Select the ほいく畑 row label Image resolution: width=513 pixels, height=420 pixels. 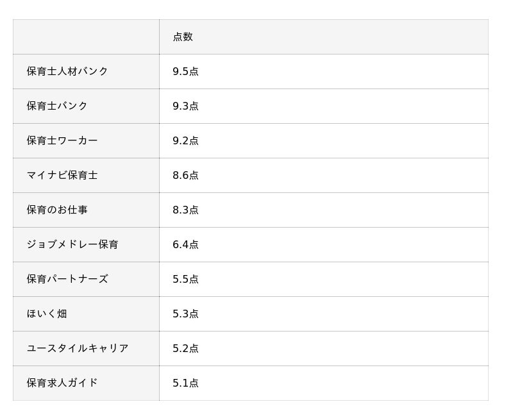tap(47, 314)
